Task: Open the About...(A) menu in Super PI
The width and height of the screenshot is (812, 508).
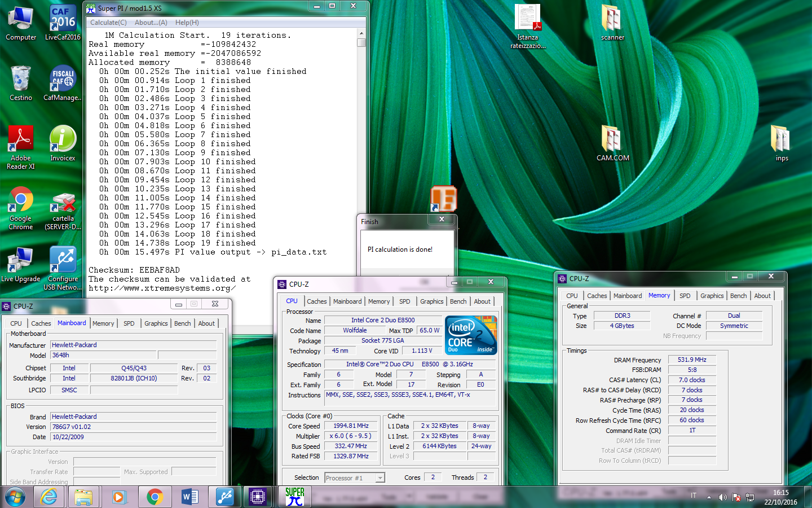Action: (x=151, y=23)
